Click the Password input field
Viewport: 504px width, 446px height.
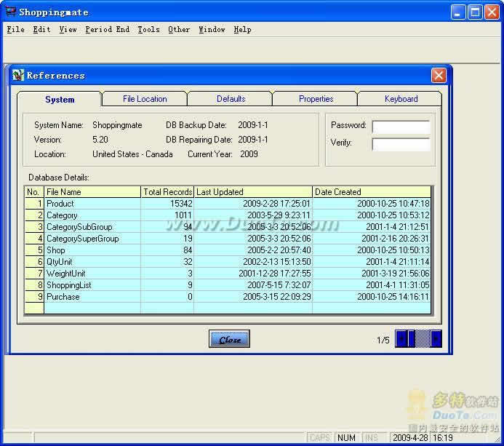tap(401, 127)
